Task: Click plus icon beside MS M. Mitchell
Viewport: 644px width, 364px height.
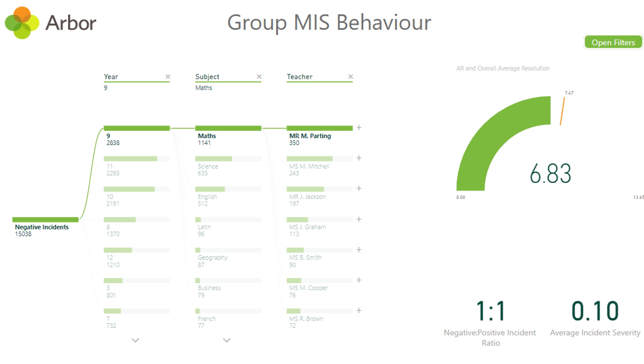Action: [359, 158]
